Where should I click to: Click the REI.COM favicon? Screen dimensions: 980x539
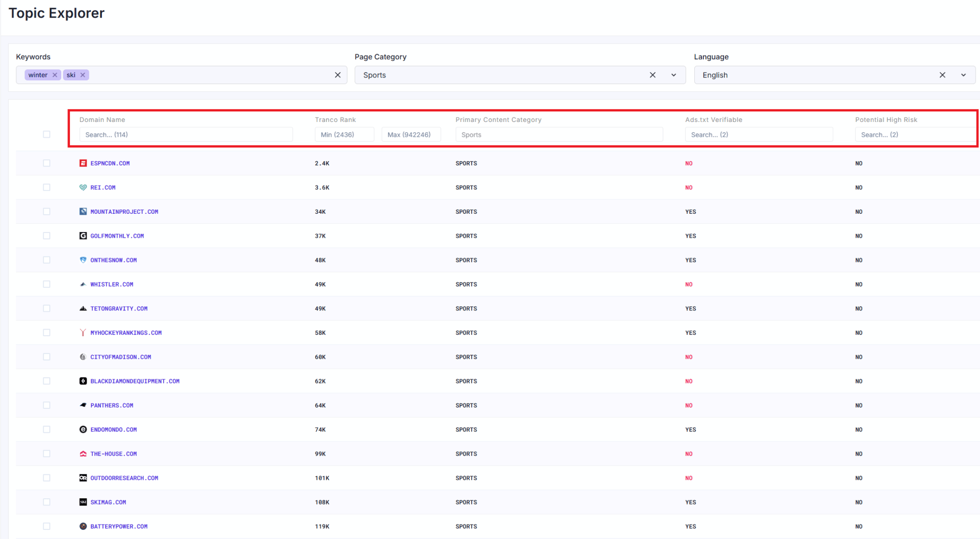(83, 187)
